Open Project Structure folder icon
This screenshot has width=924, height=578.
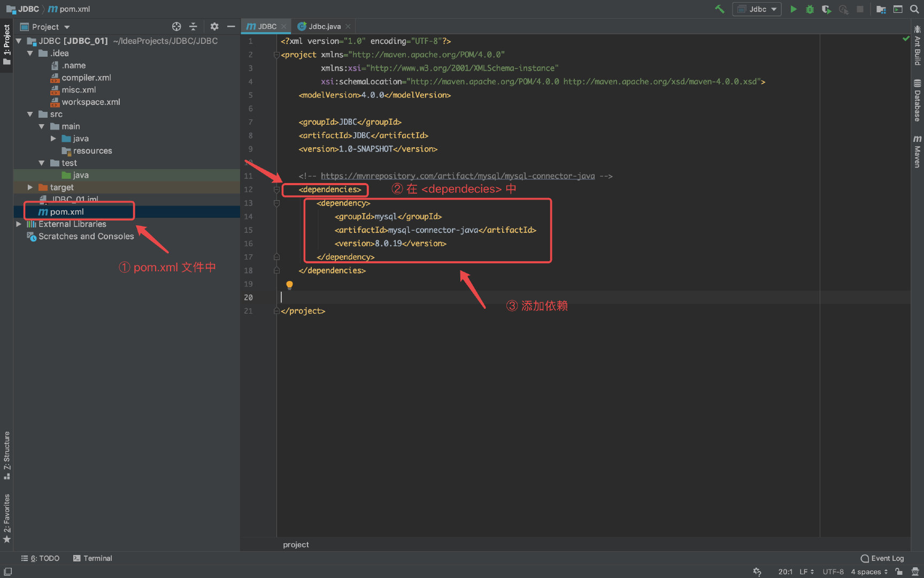[x=881, y=9]
